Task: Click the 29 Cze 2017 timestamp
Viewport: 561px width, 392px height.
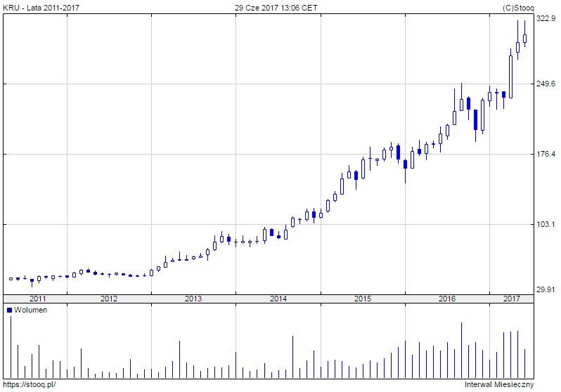Action: (276, 8)
